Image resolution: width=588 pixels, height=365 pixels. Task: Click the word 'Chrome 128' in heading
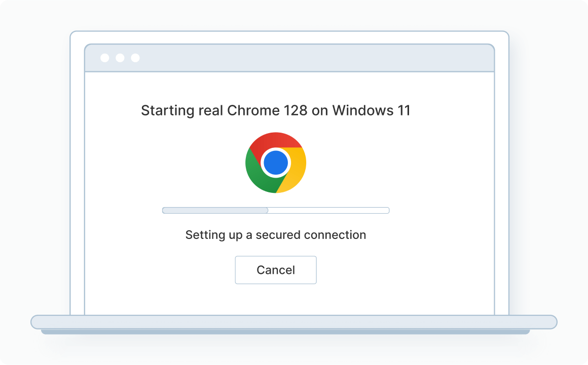pyautogui.click(x=267, y=110)
